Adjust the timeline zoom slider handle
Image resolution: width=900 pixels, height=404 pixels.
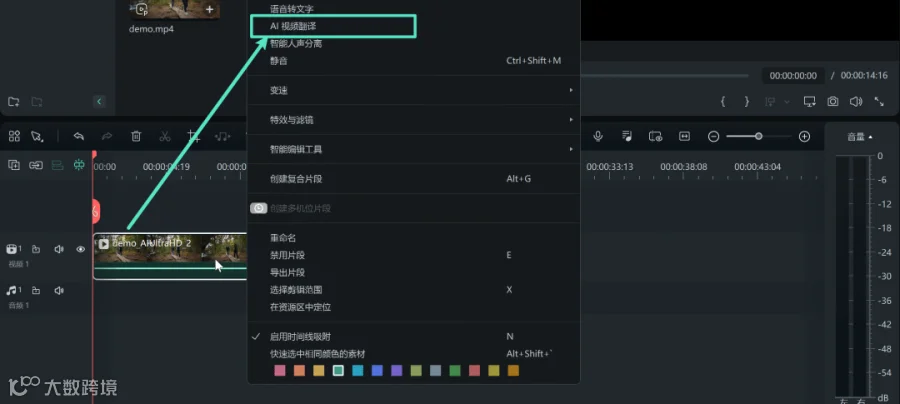[x=759, y=137]
